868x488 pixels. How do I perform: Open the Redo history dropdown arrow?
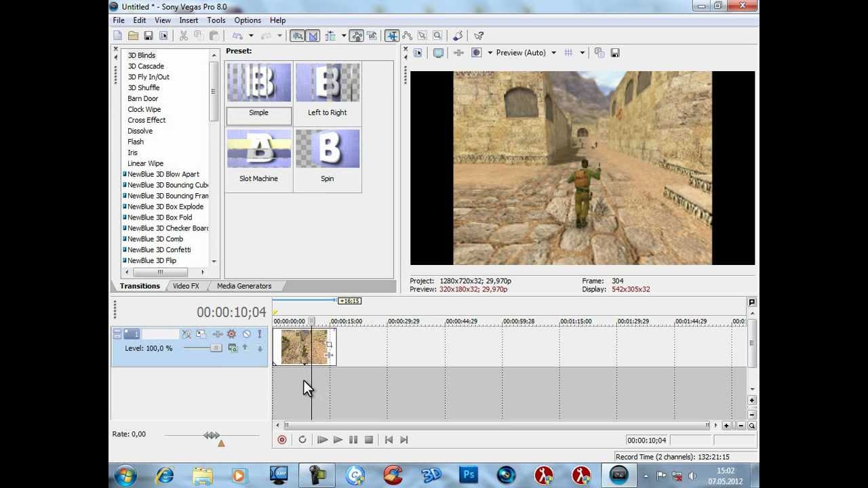pos(279,36)
